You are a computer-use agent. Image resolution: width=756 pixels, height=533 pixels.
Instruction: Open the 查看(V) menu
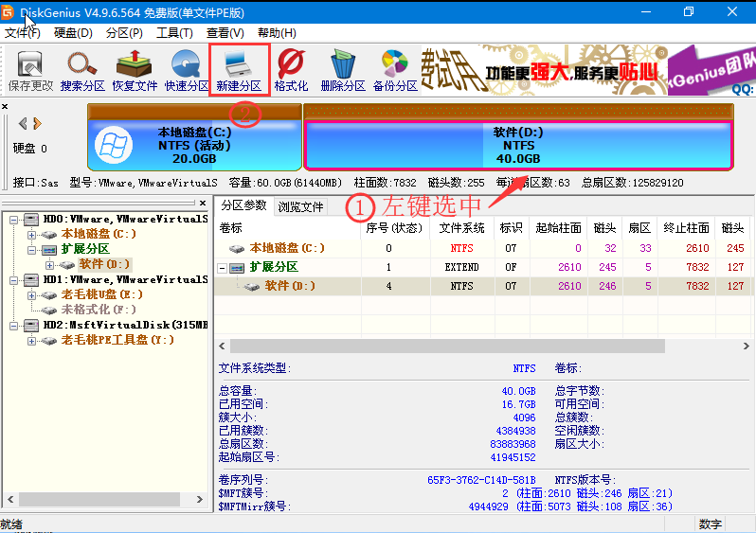click(225, 33)
